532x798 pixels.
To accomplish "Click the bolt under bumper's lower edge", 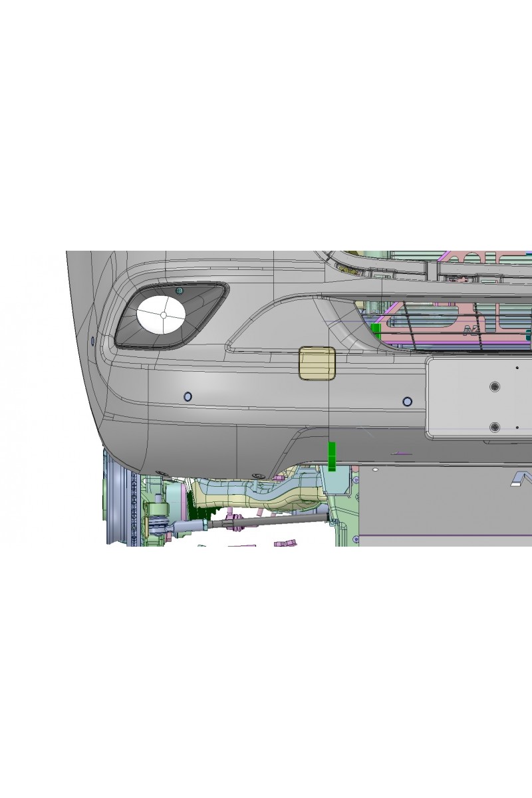I will point(259,475).
